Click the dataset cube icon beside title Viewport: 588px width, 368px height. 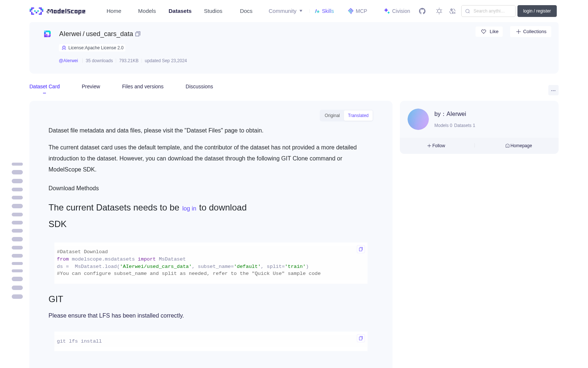tap(47, 34)
